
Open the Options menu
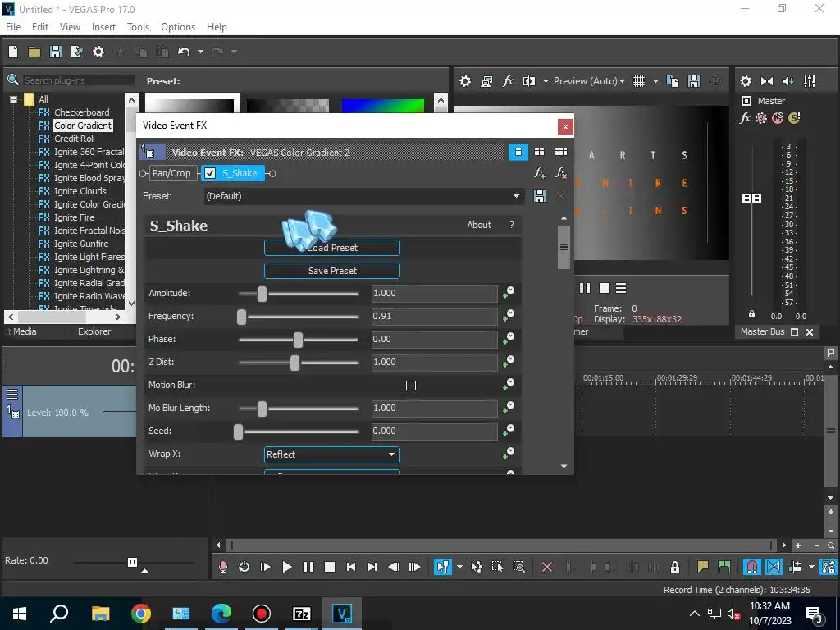click(x=178, y=27)
